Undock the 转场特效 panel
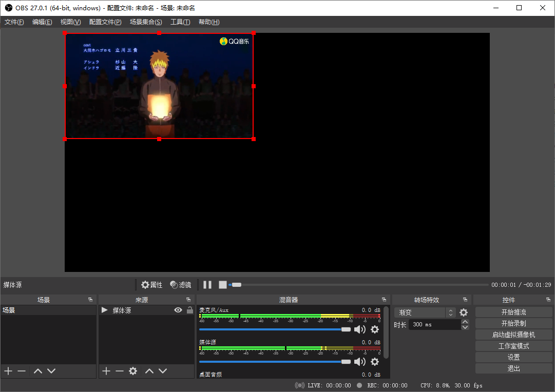555x392 pixels. [465, 300]
